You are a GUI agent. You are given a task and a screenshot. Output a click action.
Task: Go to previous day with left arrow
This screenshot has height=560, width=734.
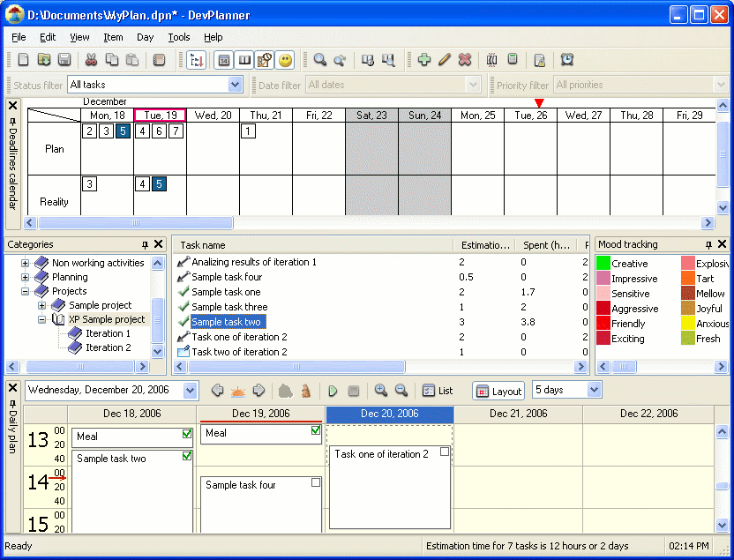click(x=217, y=391)
